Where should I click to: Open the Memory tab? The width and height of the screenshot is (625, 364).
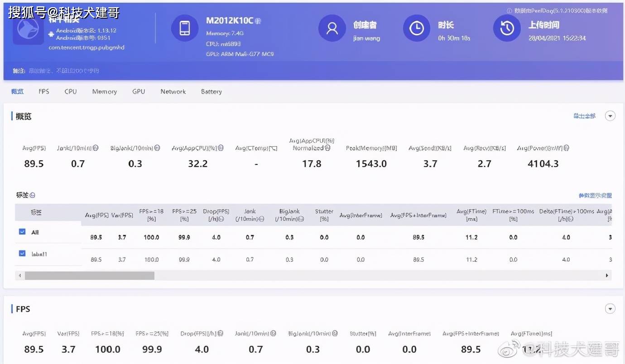pyautogui.click(x=105, y=91)
